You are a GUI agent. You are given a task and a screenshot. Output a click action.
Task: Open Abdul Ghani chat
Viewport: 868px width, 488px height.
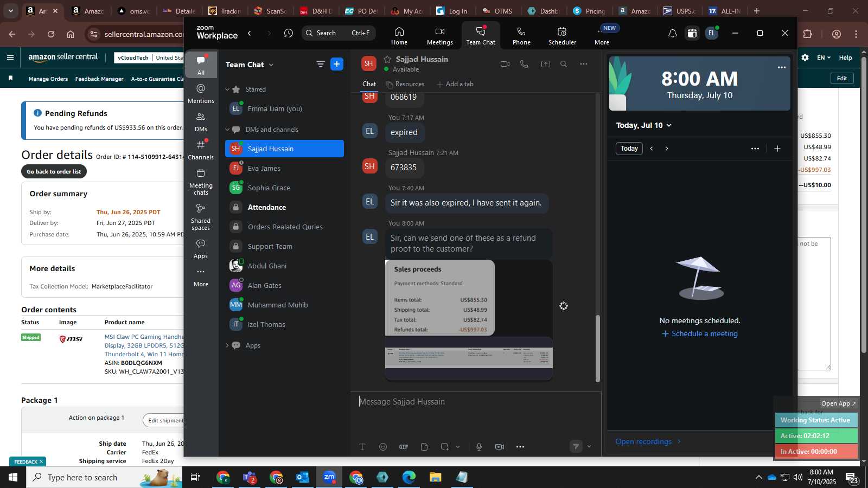pos(284,266)
